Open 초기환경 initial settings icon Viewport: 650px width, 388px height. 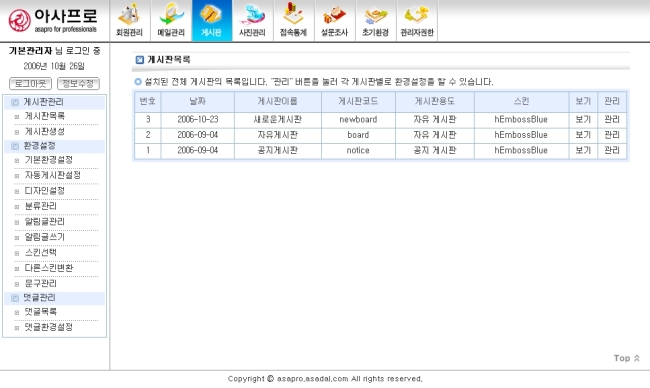[x=376, y=20]
